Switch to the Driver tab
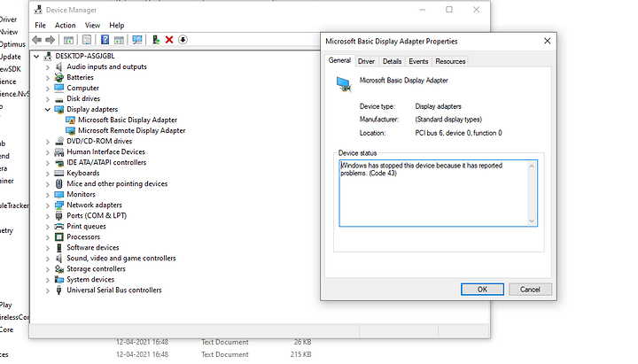This screenshot has width=638, height=364. (x=366, y=61)
